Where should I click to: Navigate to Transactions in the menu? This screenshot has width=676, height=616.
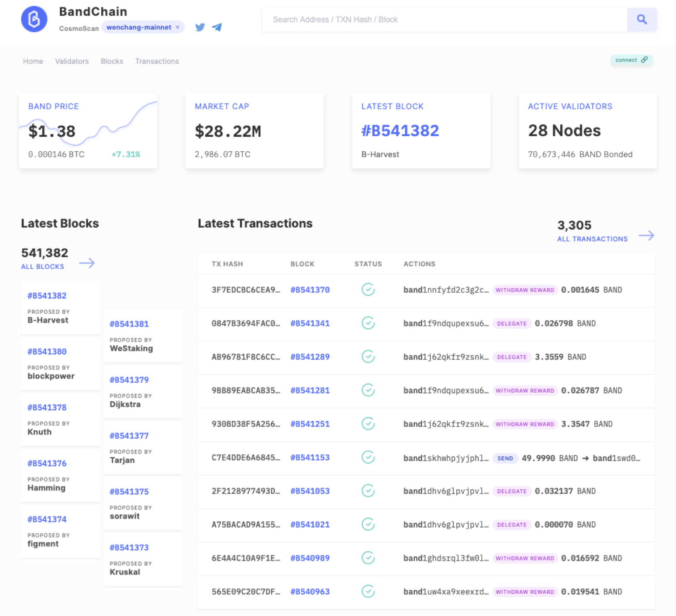click(157, 61)
